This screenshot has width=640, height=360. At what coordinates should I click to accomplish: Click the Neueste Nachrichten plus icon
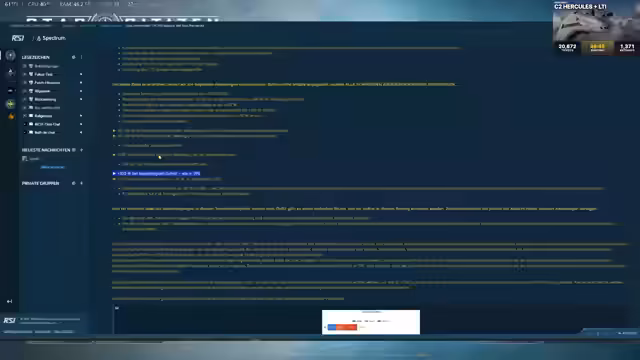(x=81, y=150)
